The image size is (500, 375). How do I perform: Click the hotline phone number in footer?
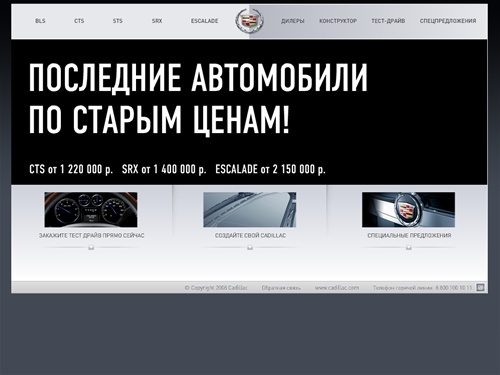click(454, 288)
